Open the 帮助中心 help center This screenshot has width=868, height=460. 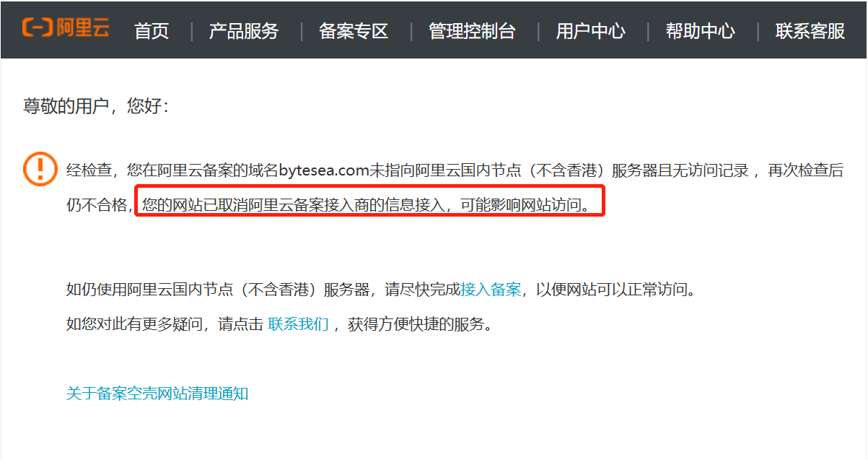tap(701, 31)
